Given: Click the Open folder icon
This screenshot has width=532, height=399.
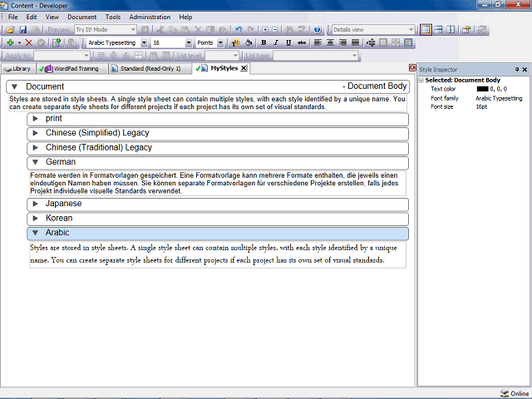Looking at the screenshot, I should pyautogui.click(x=10, y=30).
